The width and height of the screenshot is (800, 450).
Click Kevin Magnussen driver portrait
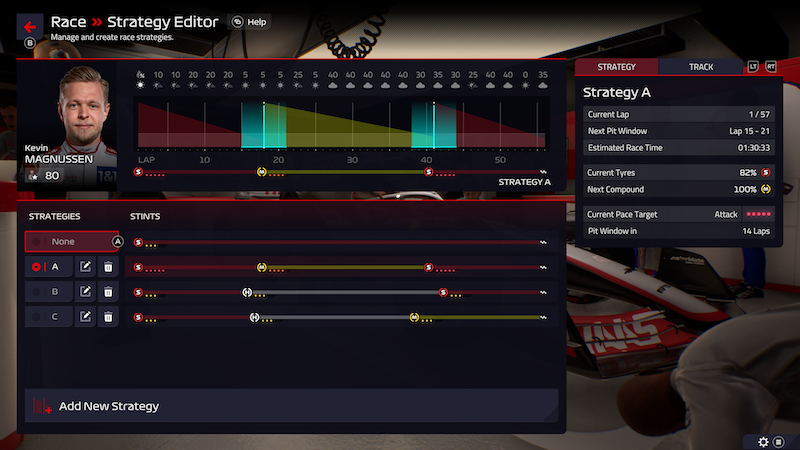(67, 125)
